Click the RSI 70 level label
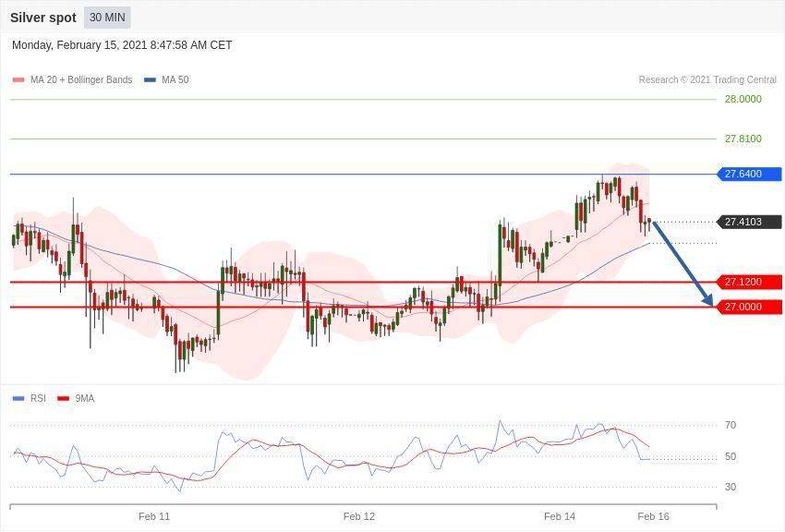 pos(730,426)
